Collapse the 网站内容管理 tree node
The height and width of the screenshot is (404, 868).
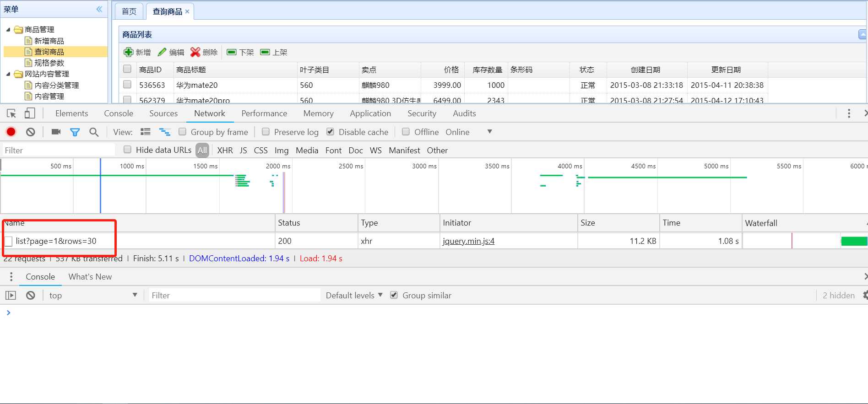pyautogui.click(x=8, y=74)
